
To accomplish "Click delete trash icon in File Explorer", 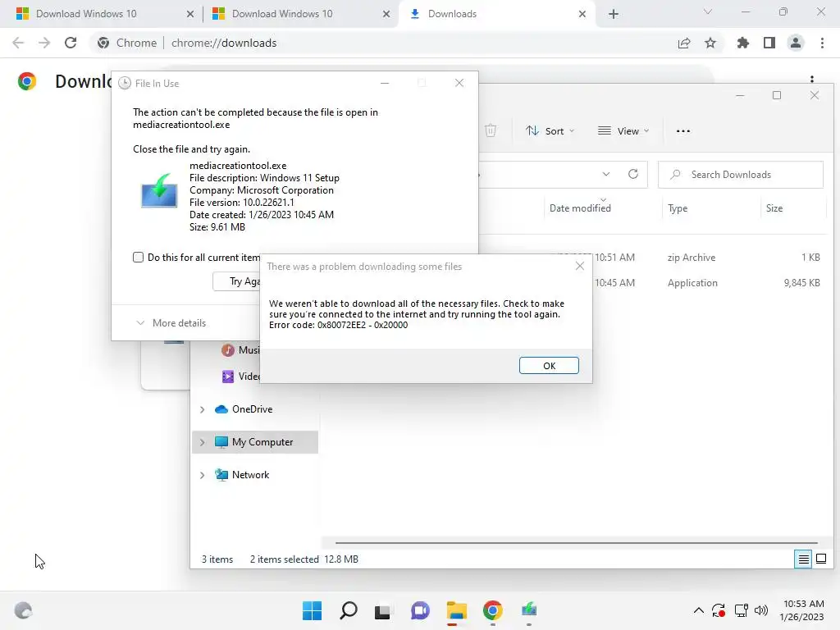I will [x=491, y=130].
